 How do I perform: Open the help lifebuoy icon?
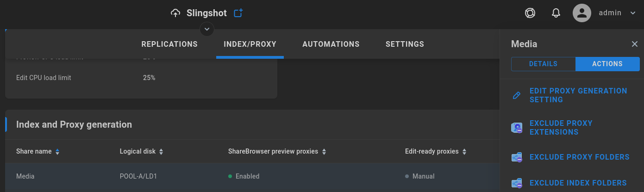pyautogui.click(x=530, y=13)
